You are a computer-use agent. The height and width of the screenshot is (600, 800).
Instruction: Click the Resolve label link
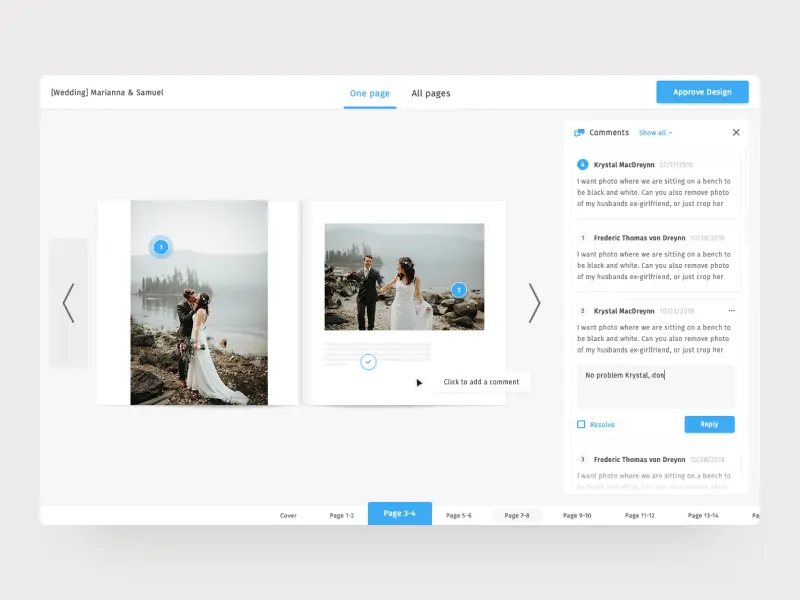point(602,424)
